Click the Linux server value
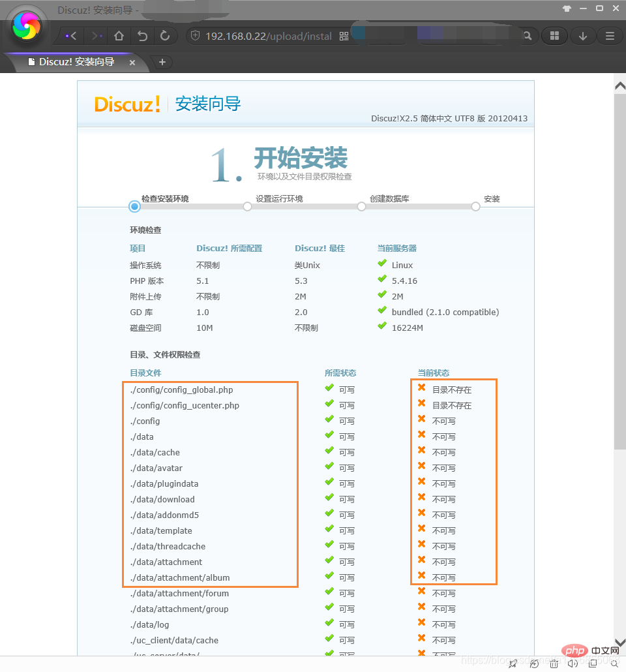The image size is (626, 672). click(x=402, y=266)
